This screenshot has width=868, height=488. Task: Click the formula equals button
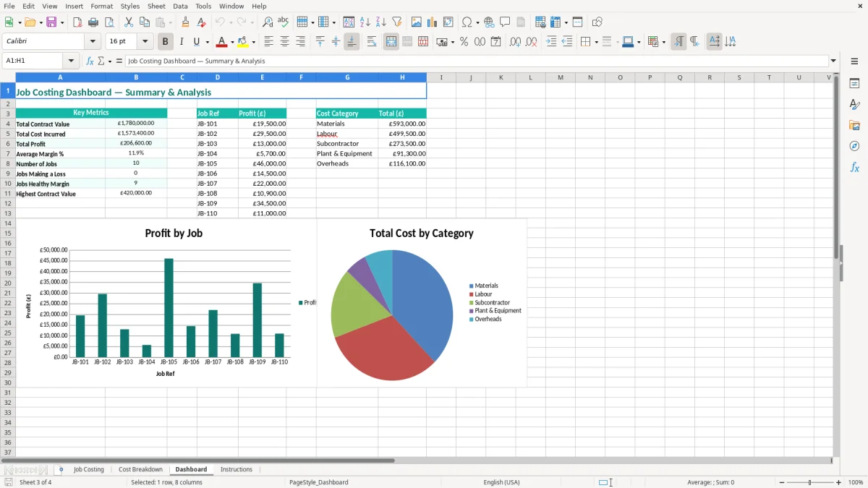click(x=119, y=61)
